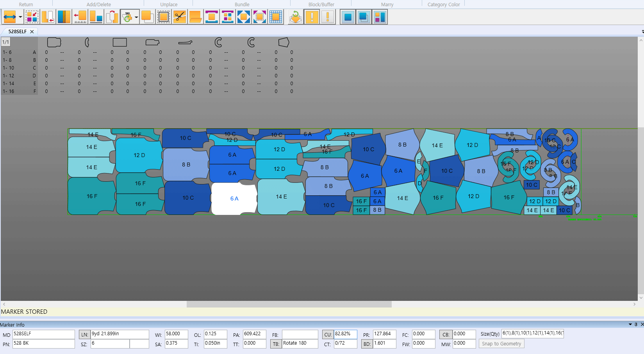Click the first yellow exclamation warning icon

(x=312, y=17)
